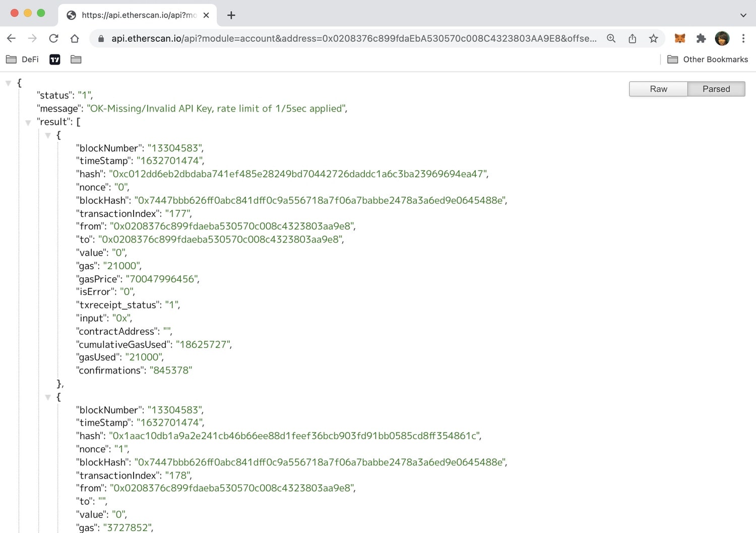Open the user profile avatar

click(722, 38)
